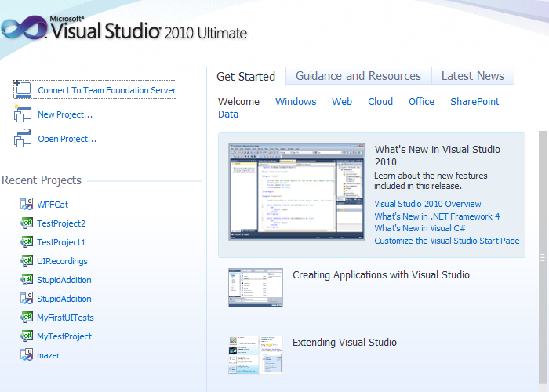
Task: Open recent project UIRecordings
Action: [62, 261]
